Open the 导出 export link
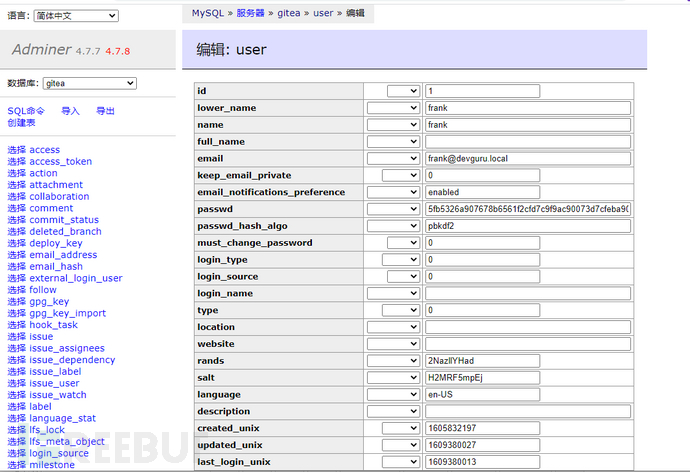The image size is (690, 472). click(x=105, y=111)
